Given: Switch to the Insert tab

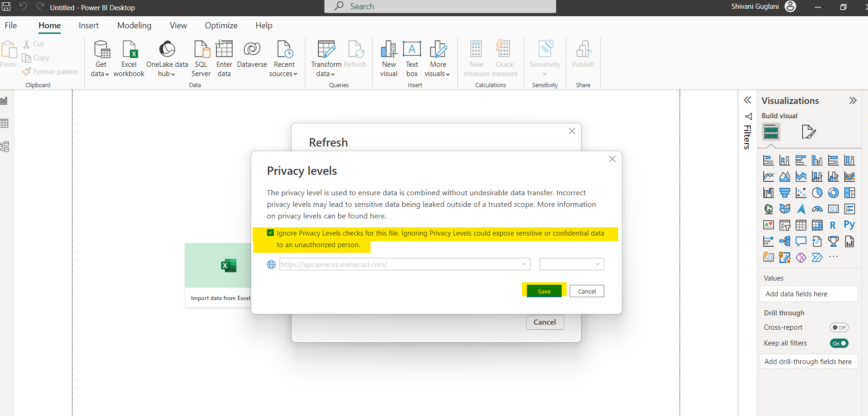Looking at the screenshot, I should coord(89,26).
